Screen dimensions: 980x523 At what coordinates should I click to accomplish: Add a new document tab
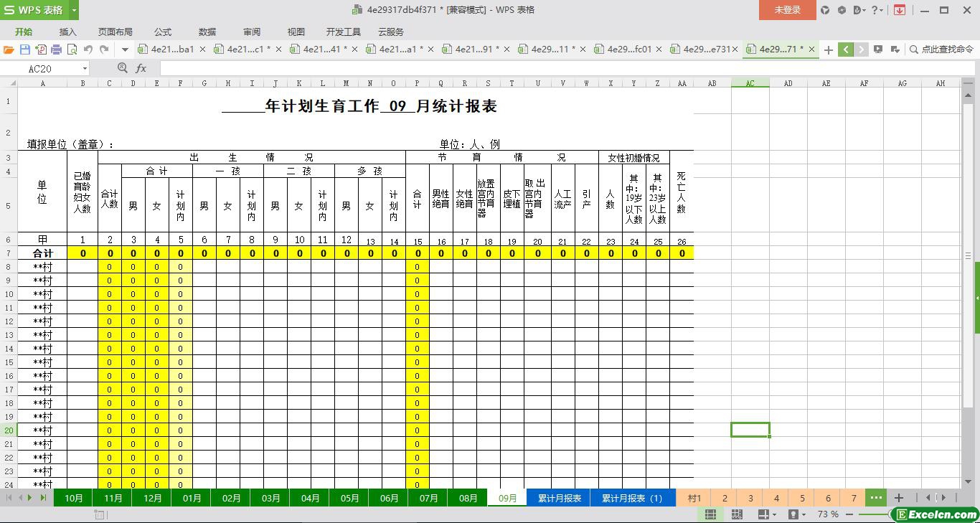pyautogui.click(x=829, y=50)
